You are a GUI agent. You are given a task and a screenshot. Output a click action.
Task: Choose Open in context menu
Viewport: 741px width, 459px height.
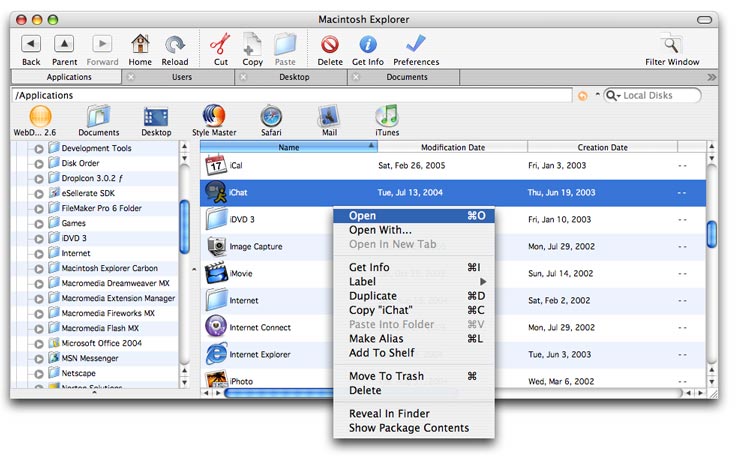(414, 216)
